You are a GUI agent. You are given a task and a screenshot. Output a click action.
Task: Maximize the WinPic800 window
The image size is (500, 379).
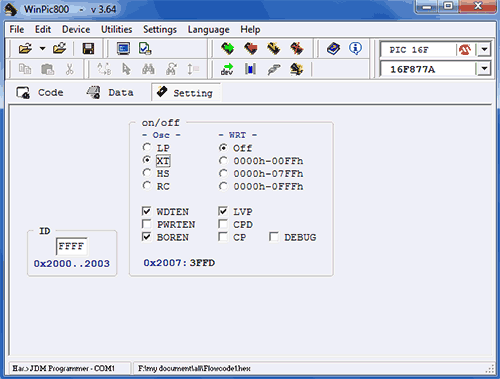(448, 7)
